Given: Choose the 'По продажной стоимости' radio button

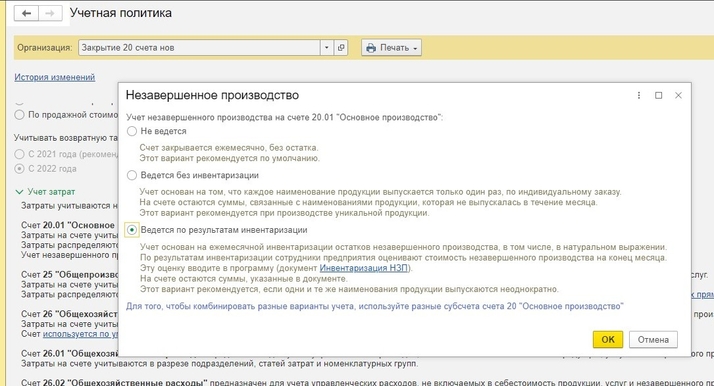Looking at the screenshot, I should [19, 115].
